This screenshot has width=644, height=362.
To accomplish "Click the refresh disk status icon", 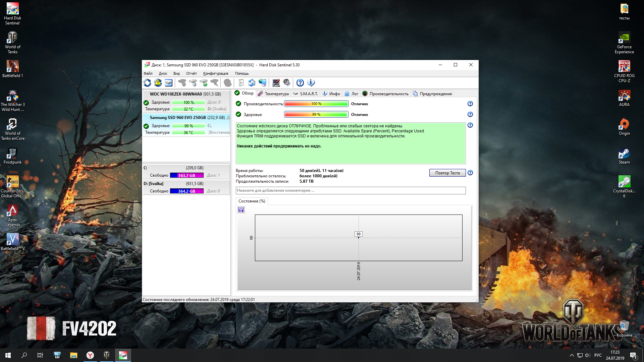I will click(x=147, y=83).
